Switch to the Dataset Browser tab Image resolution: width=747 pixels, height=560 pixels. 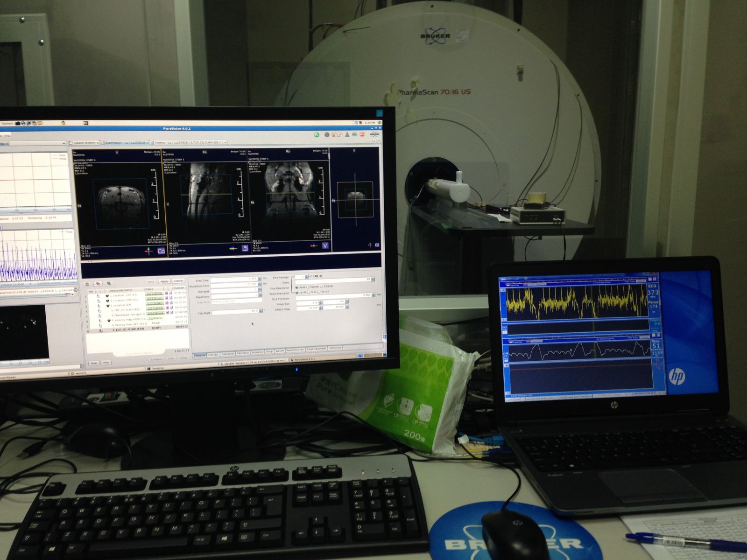pyautogui.click(x=84, y=142)
